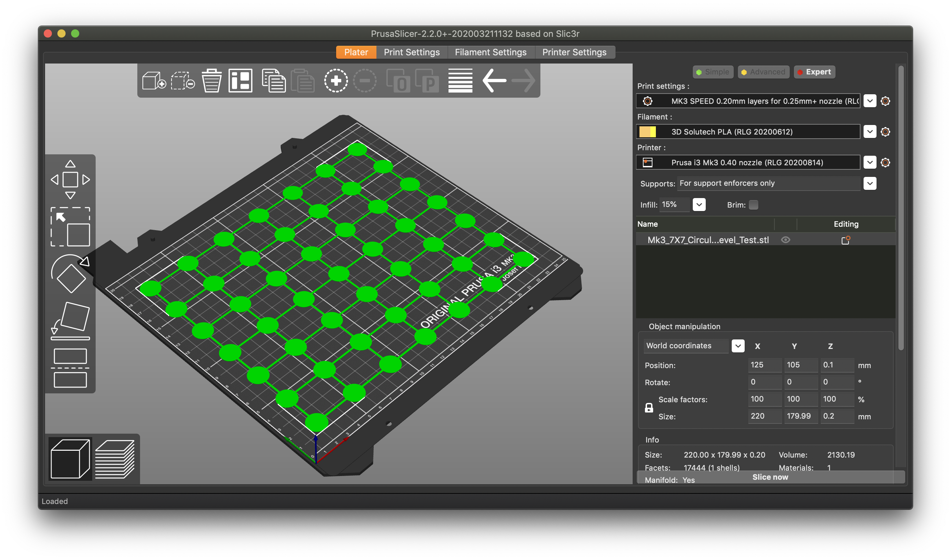
Task: Click the Copy toolbar icon
Action: [x=274, y=80]
